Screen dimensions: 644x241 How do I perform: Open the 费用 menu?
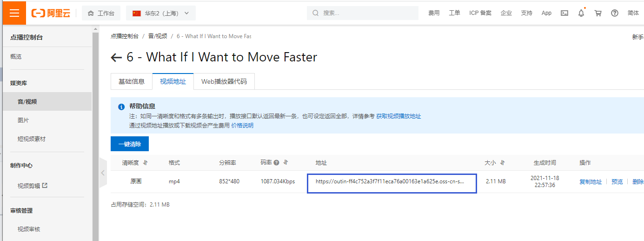[434, 13]
